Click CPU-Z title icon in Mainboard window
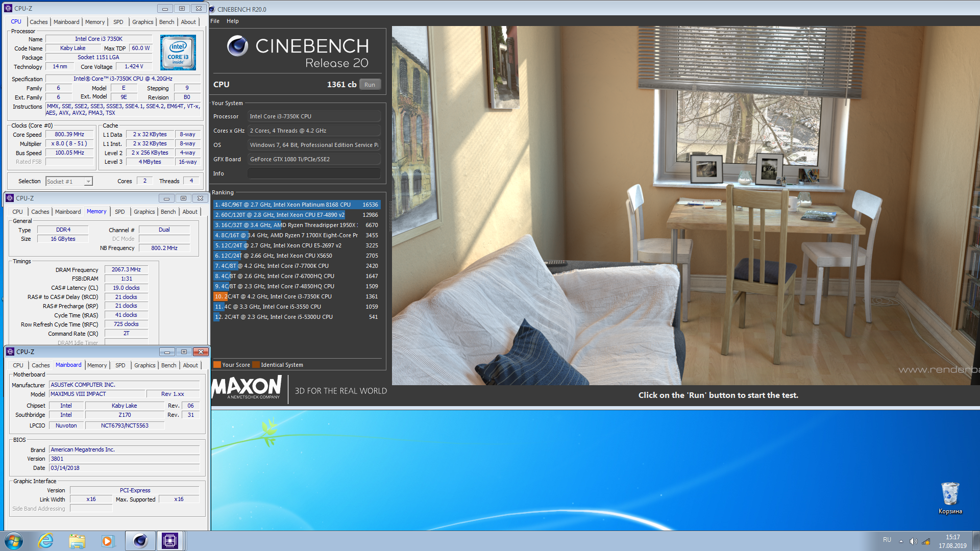 (10, 352)
